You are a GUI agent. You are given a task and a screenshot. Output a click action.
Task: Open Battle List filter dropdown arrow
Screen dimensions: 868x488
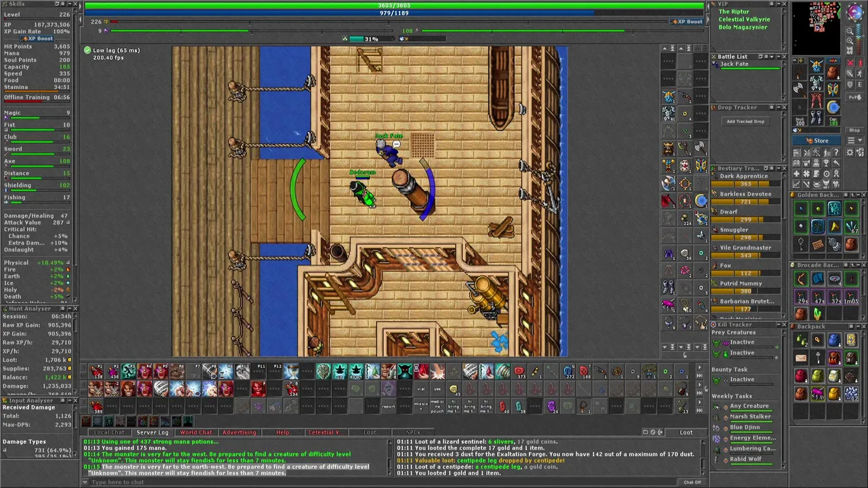[772, 57]
